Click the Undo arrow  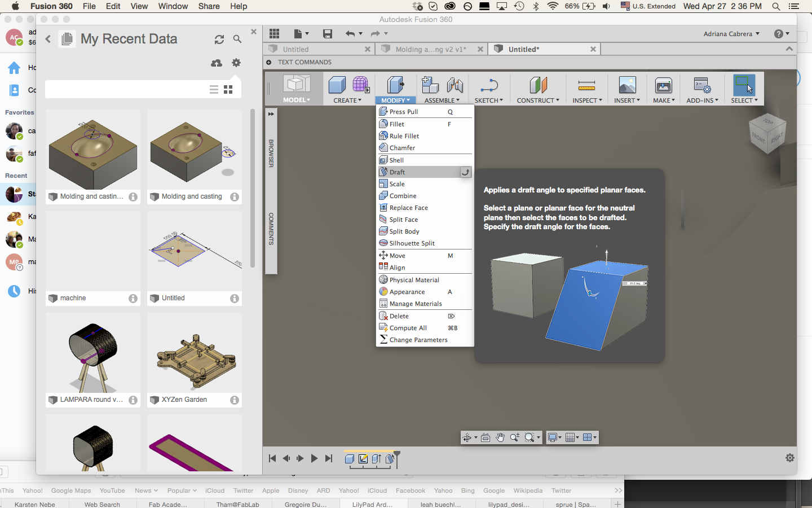(350, 33)
